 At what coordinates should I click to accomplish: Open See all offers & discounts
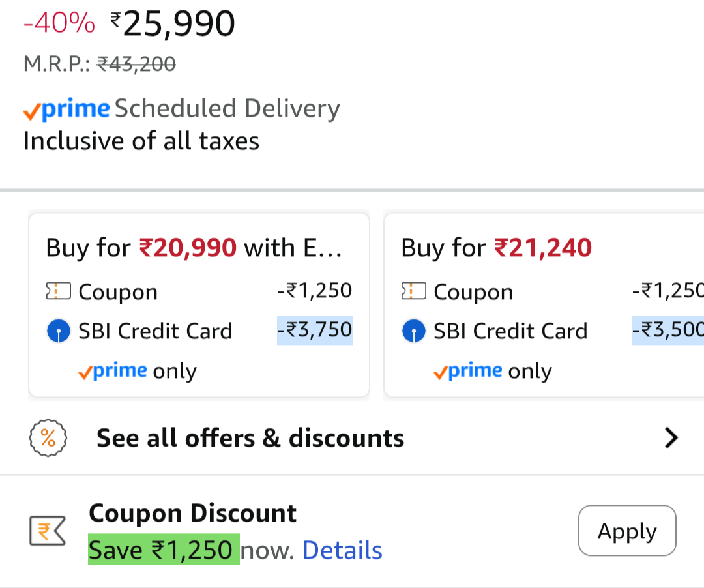pyautogui.click(x=250, y=438)
